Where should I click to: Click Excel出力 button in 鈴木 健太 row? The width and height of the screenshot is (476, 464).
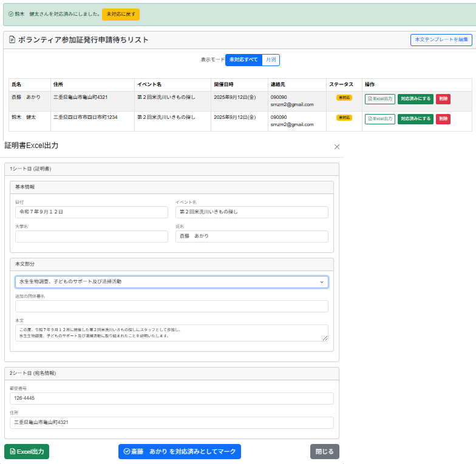pos(379,119)
